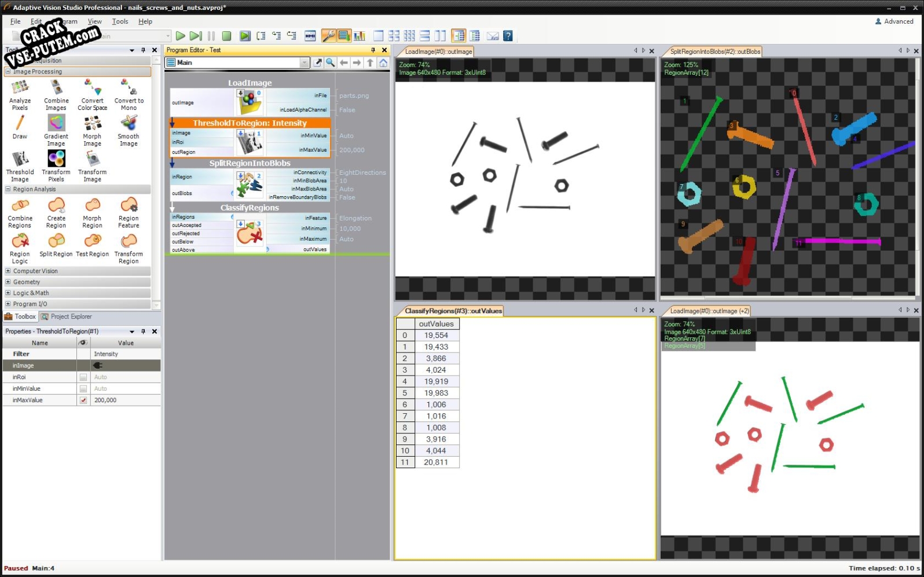Open the View menu
This screenshot has width=924, height=577.
click(x=94, y=21)
